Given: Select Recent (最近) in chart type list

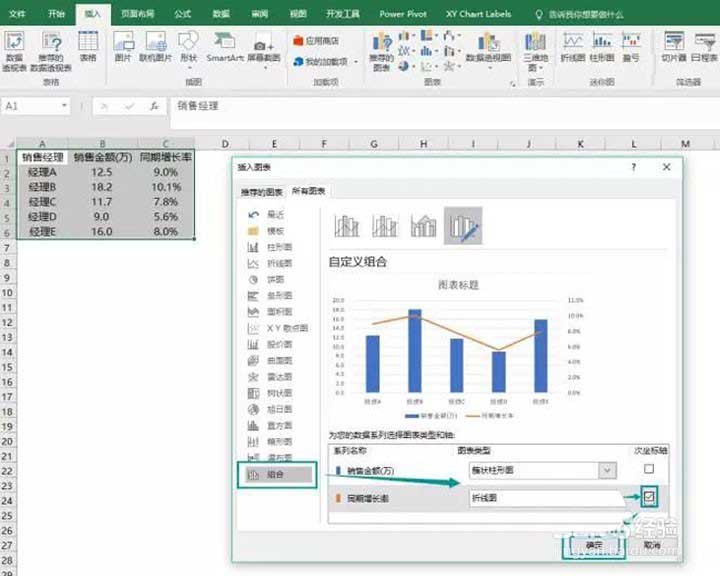Looking at the screenshot, I should 266,215.
